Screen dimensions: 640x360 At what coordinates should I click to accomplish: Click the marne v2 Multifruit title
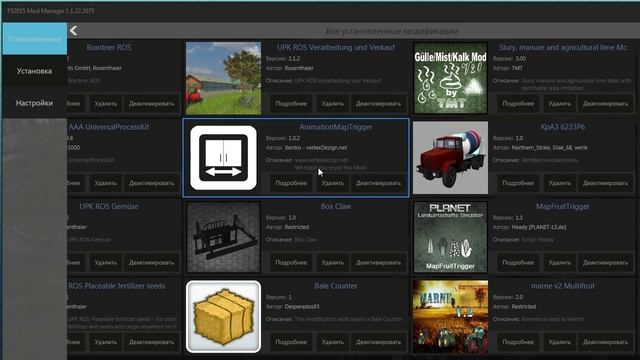[x=562, y=286]
